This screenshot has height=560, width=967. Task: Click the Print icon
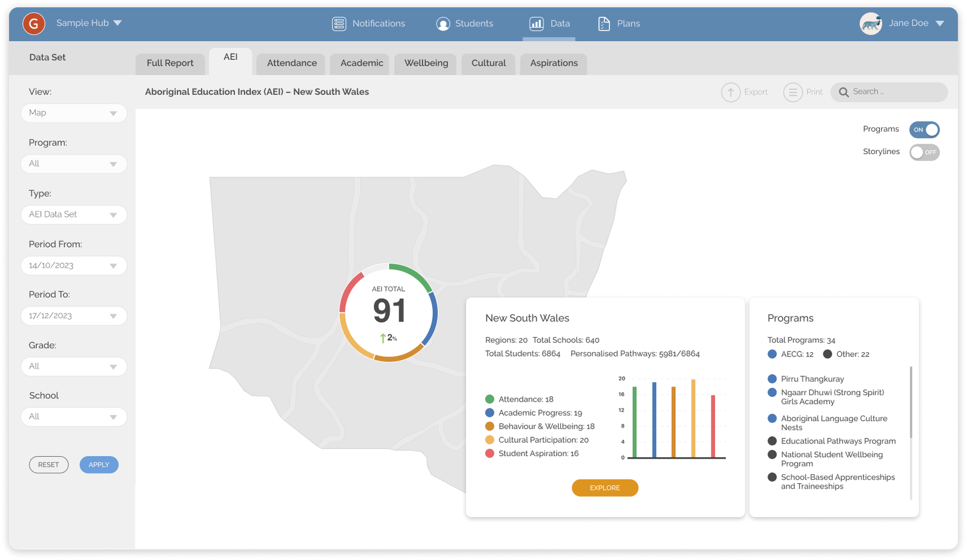793,92
